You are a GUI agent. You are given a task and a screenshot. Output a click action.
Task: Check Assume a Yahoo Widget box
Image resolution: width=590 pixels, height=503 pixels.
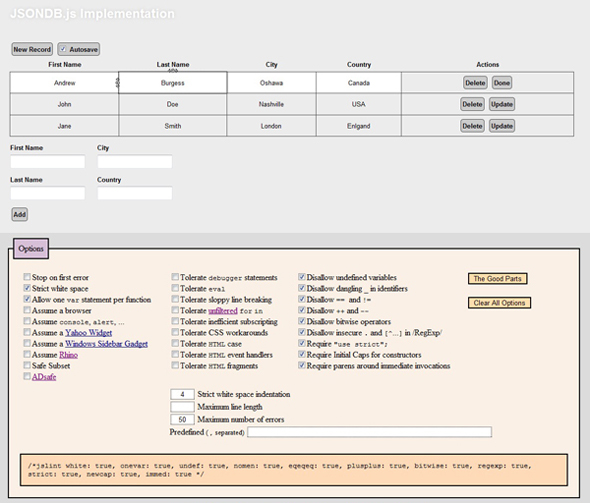pyautogui.click(x=27, y=332)
